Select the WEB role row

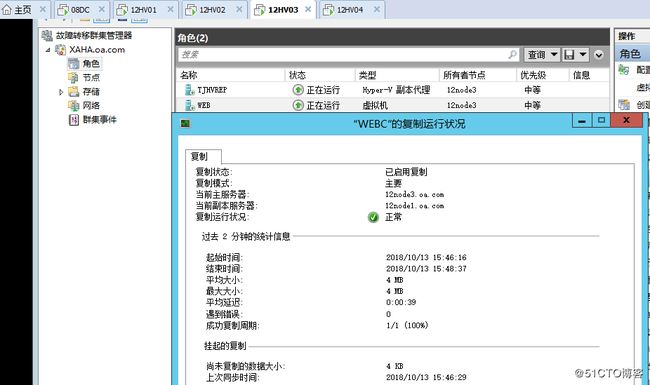point(392,105)
